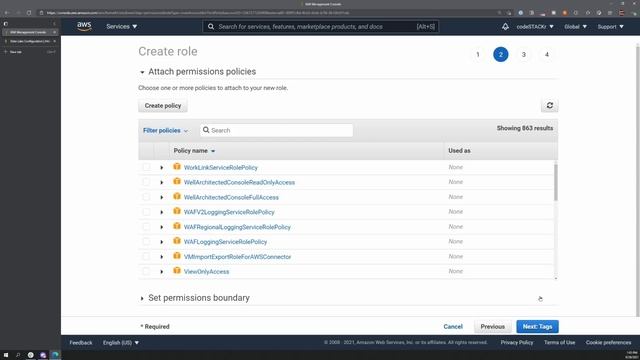640x360 pixels.
Task: Go back in the browser
Action: pos(7,13)
